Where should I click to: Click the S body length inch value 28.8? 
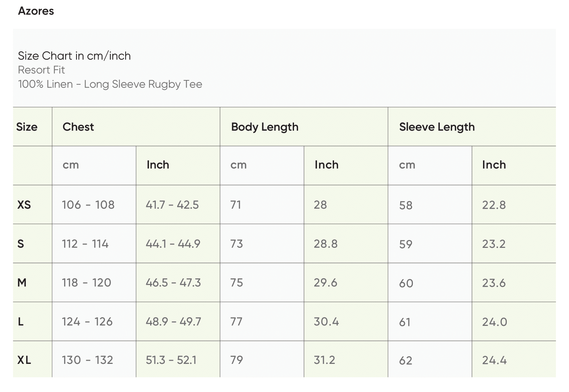[326, 244]
